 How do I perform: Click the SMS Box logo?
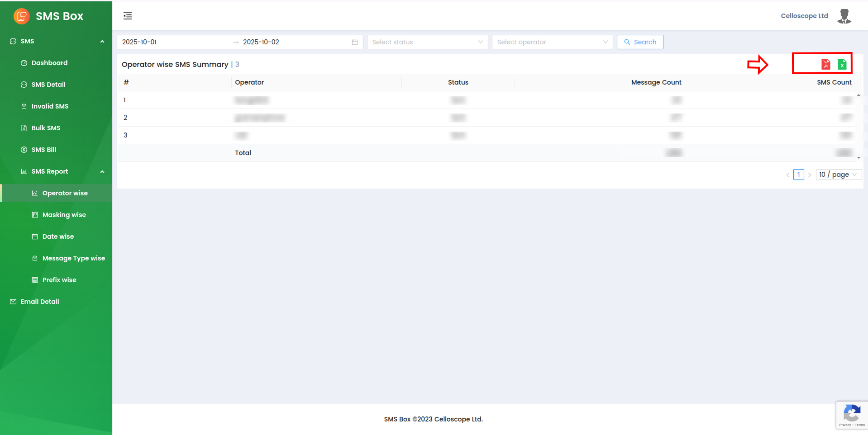click(21, 16)
